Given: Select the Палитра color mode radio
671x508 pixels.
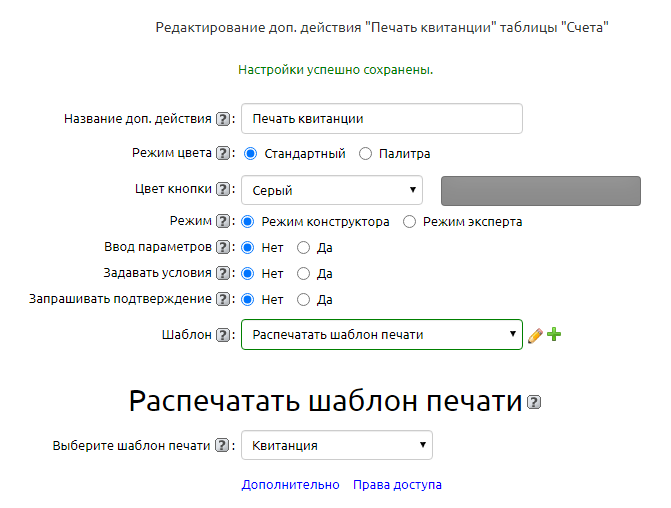Looking at the screenshot, I should point(365,154).
